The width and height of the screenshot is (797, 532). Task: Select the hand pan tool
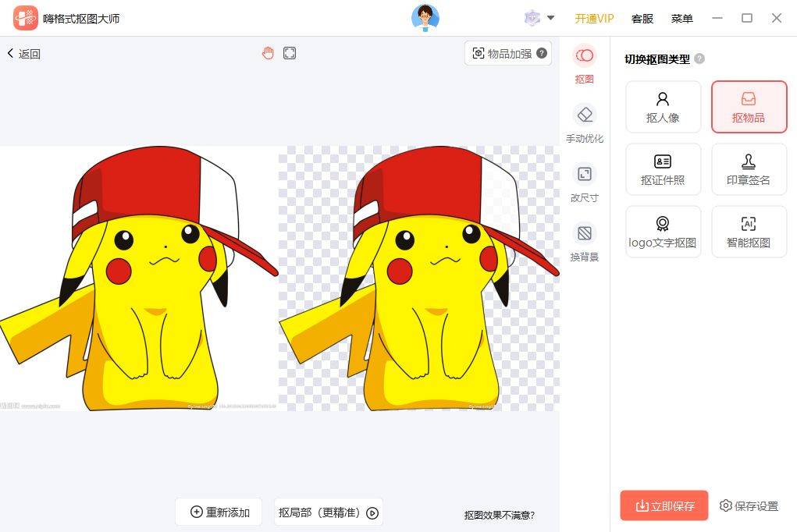(268, 53)
